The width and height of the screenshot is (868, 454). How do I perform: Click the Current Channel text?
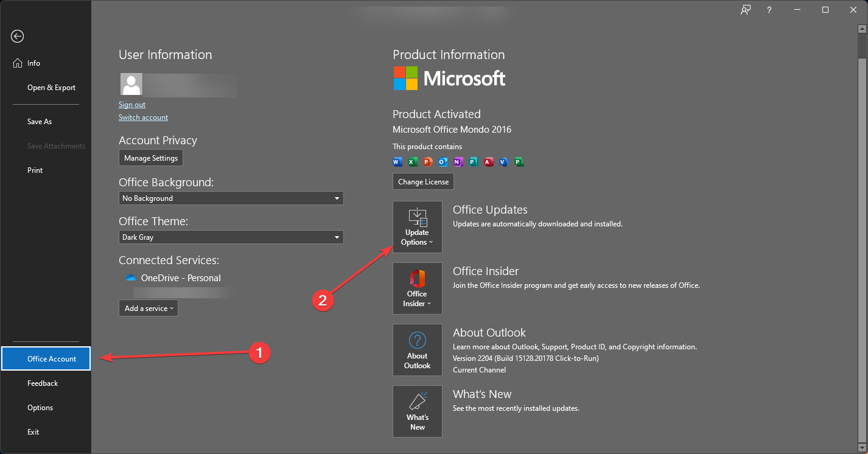480,370
